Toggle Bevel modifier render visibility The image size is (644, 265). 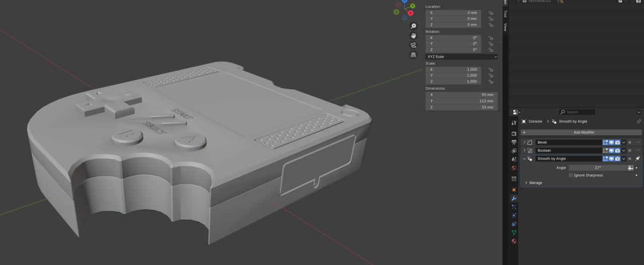tap(617, 142)
